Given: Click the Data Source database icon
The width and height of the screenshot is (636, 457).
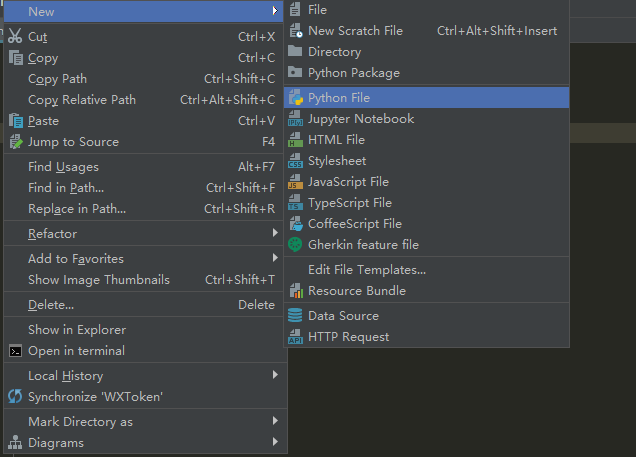Looking at the screenshot, I should [x=295, y=316].
